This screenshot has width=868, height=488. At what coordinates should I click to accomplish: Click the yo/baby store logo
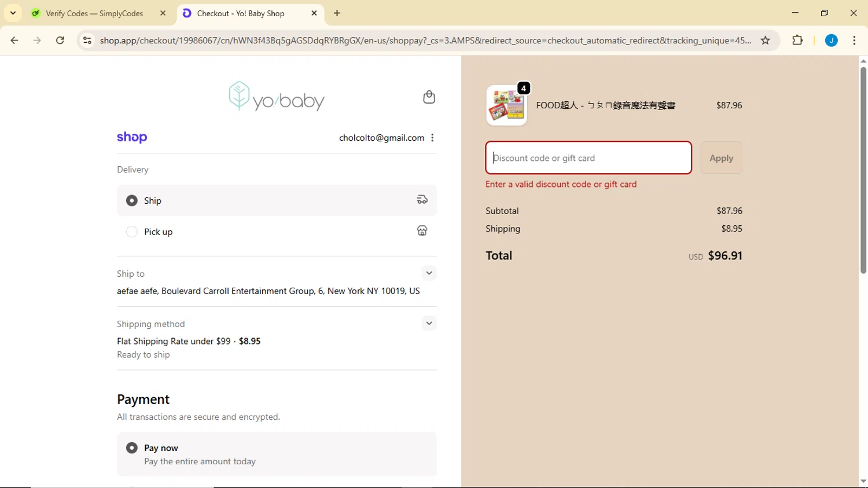277,97
